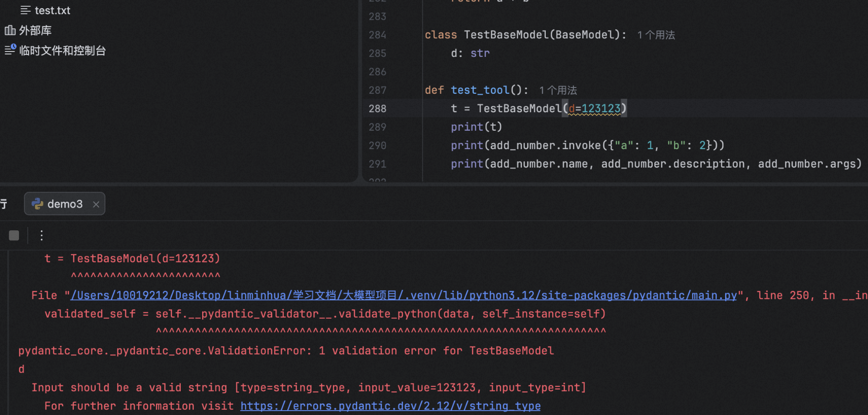
Task: Close the demo3 run tab
Action: [96, 205]
